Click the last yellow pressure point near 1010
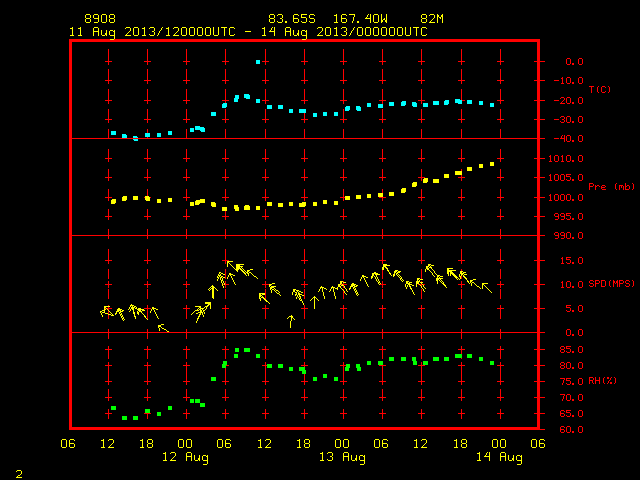Image resolution: width=640 pixels, height=480 pixels. pyautogui.click(x=492, y=164)
